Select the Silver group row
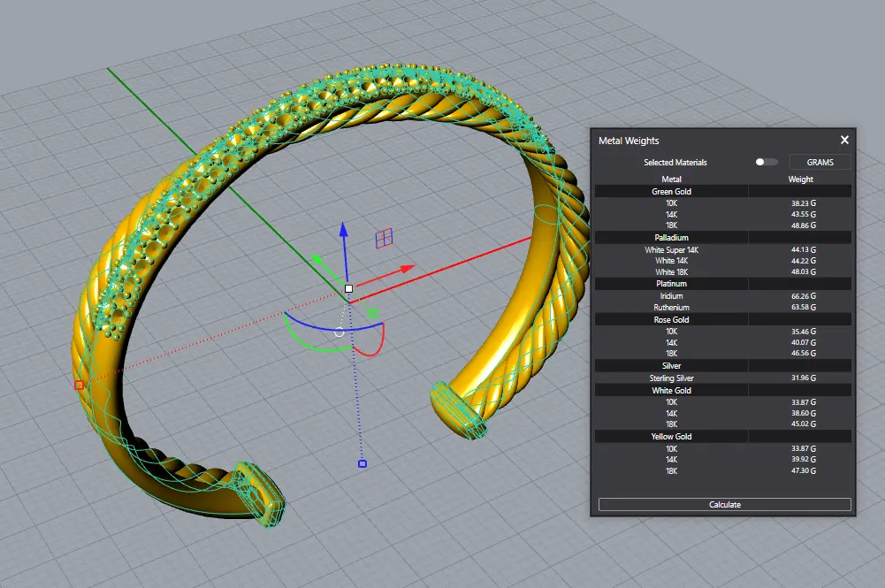 coord(723,366)
